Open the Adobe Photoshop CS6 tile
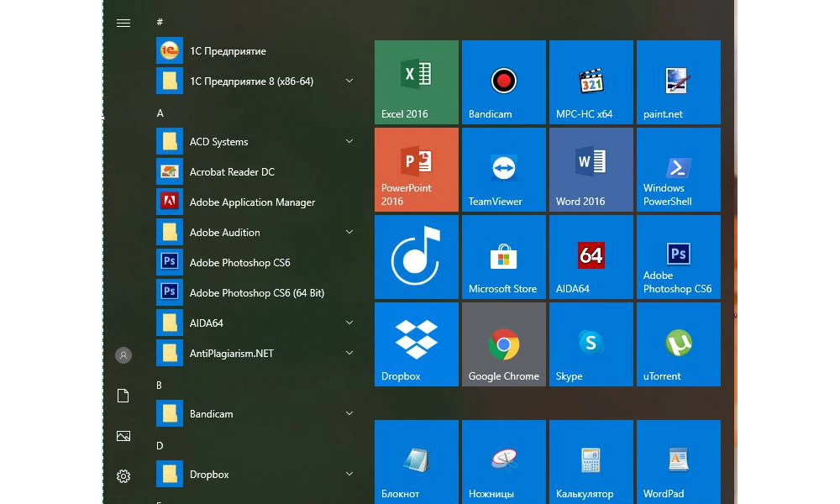This screenshot has width=840, height=504. 678,256
